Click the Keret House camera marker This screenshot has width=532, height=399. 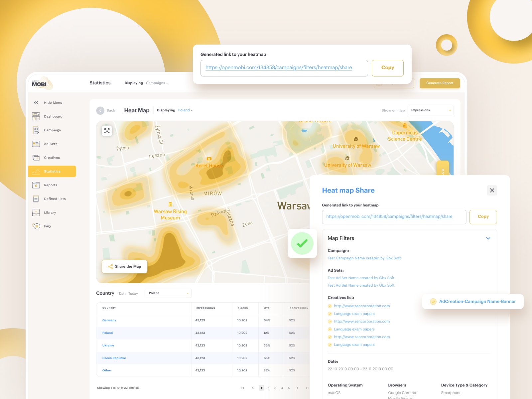tap(209, 159)
